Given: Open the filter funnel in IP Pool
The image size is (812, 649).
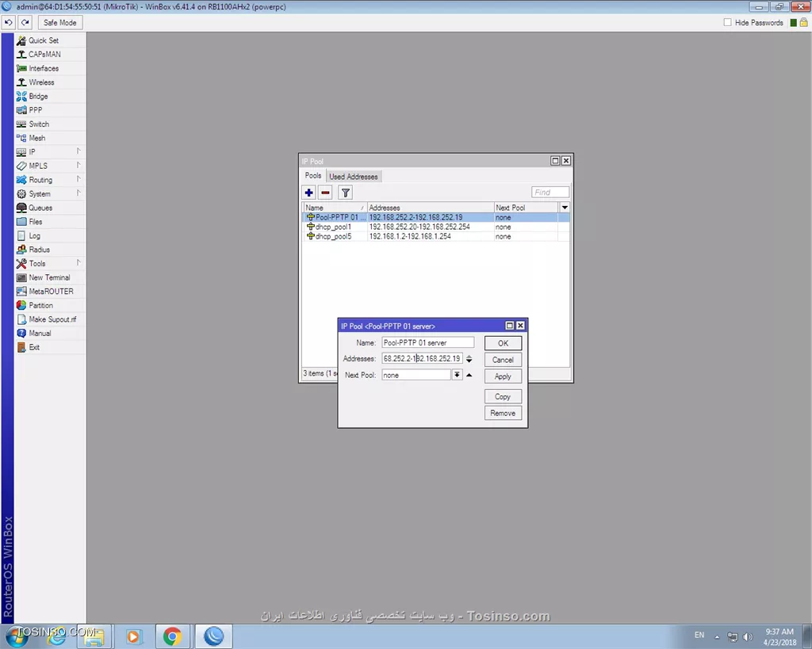Looking at the screenshot, I should click(x=346, y=193).
